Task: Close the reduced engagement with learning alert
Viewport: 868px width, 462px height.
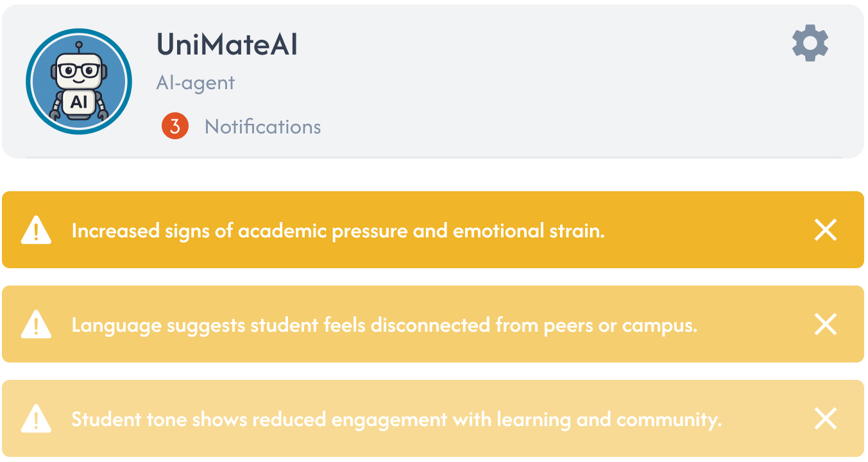Action: (825, 418)
